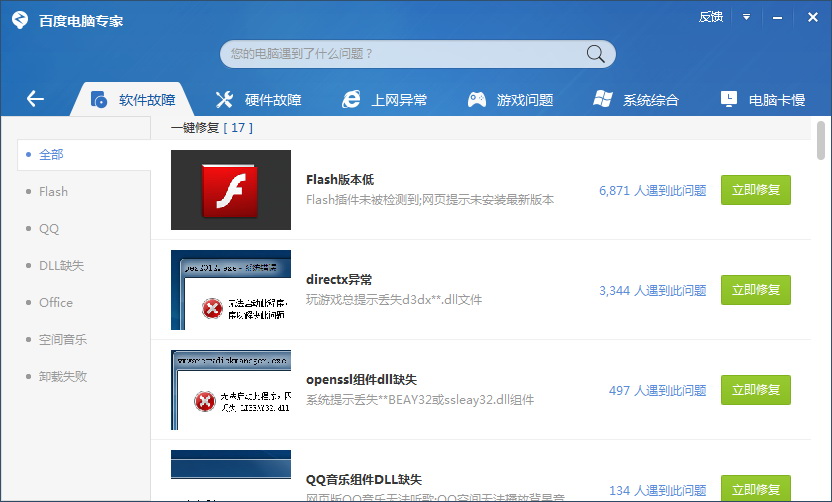This screenshot has width=832, height=502.
Task: Click the openssl组件dll缺失 title
Action: click(361, 379)
